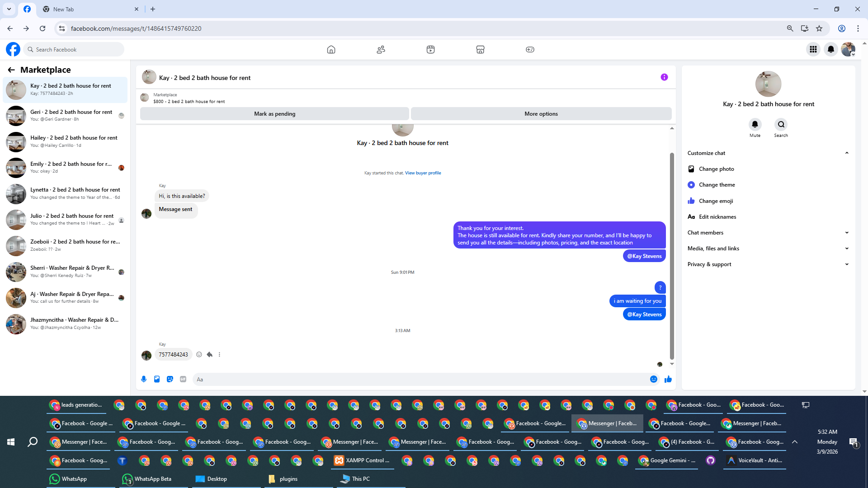Open WhatsApp from the Windows taskbar
The image size is (868, 488).
coord(69,479)
